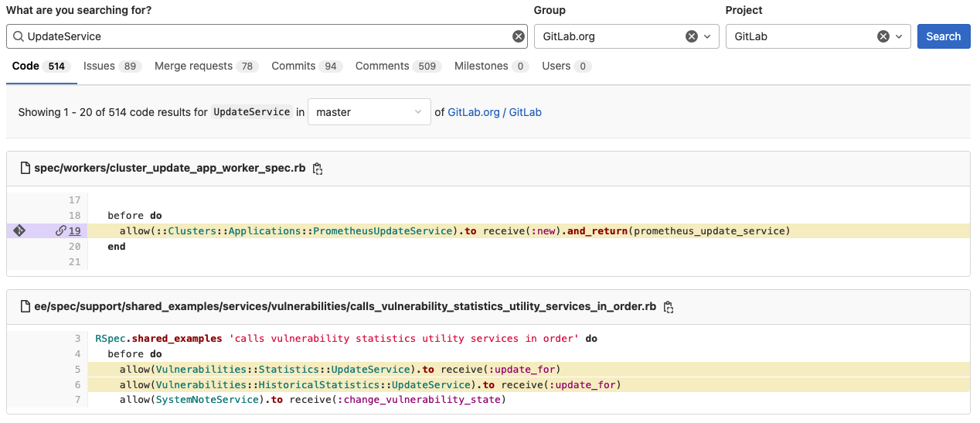
Task: Open spec/workers/cluster_update_app_worker_spec.rb file
Action: coord(169,168)
